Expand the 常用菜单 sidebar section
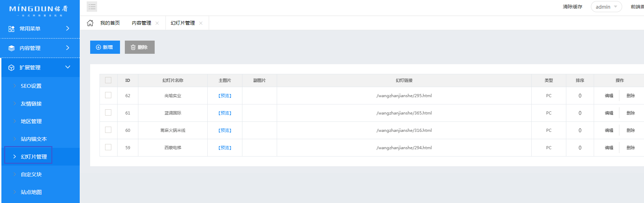The image size is (644, 203). 68,28
